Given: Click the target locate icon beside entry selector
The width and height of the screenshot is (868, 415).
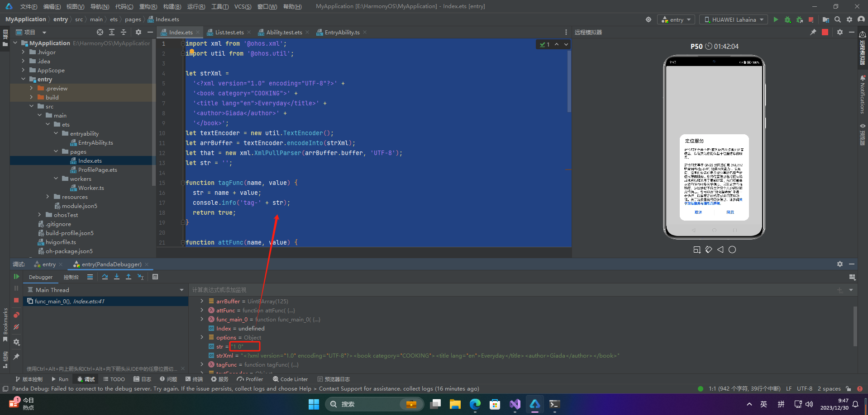Looking at the screenshot, I should 649,19.
